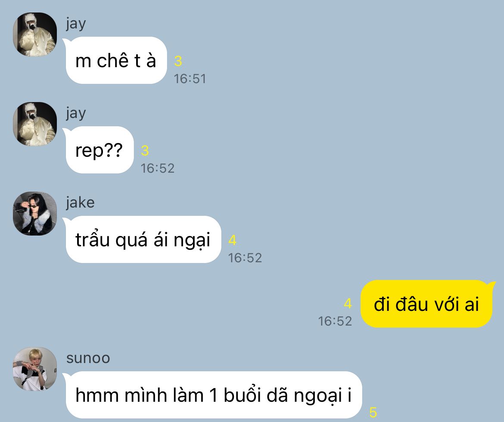
Task: Tap the 16:51 timestamp
Action: [190, 79]
